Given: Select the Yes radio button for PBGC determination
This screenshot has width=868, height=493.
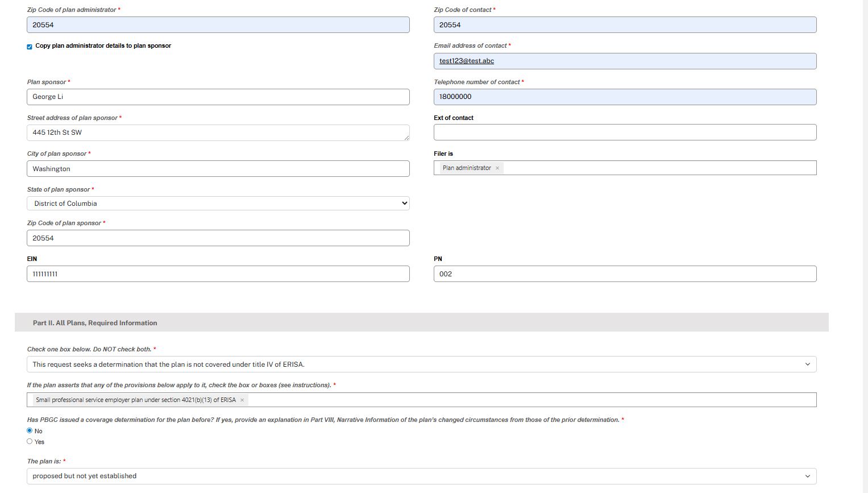Looking at the screenshot, I should [30, 442].
